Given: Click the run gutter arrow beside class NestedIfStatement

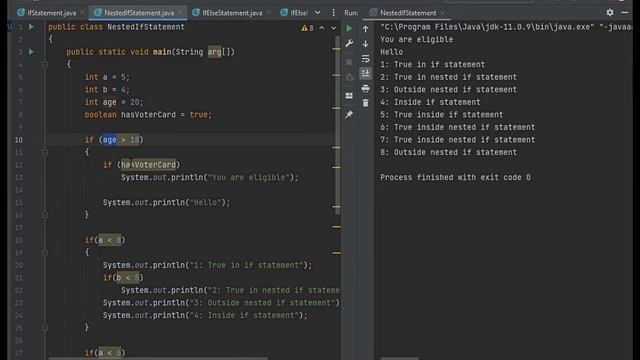Looking at the screenshot, I should click(31, 27).
